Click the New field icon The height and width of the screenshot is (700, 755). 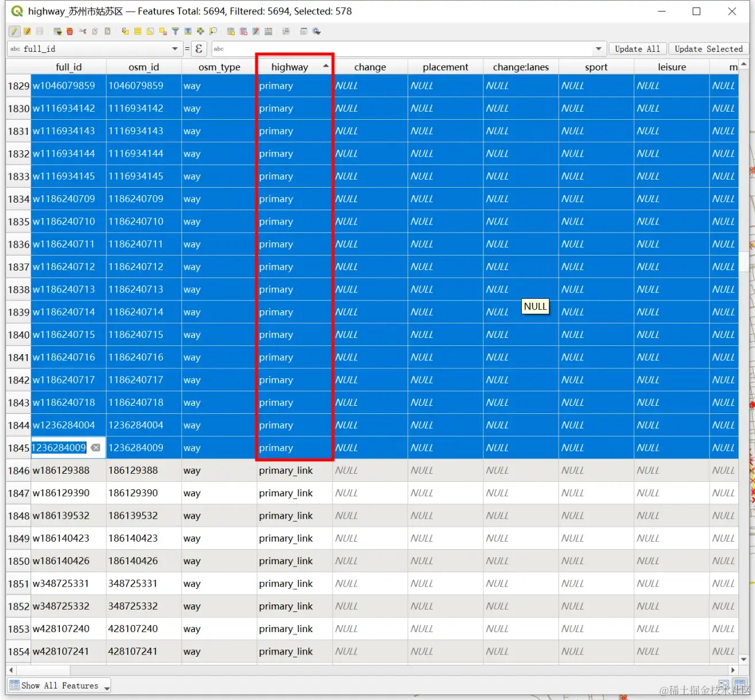231,31
